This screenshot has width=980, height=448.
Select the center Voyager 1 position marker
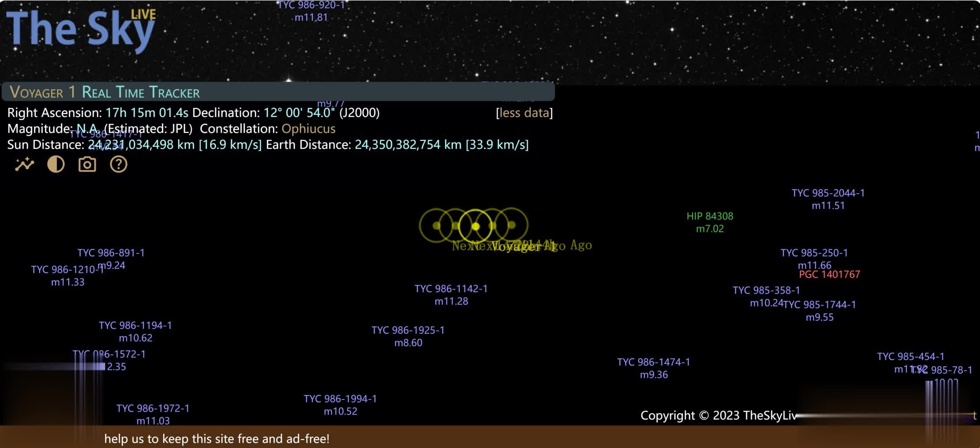coord(475,226)
